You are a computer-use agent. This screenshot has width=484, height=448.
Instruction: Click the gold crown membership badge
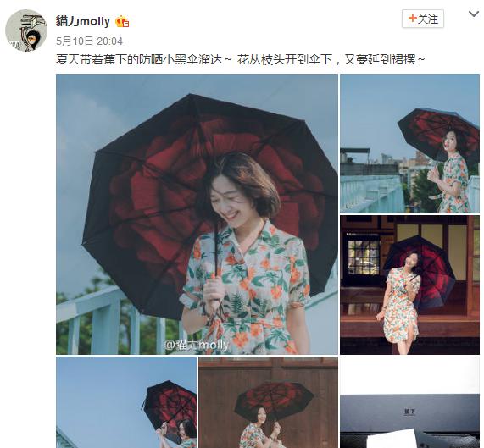click(x=122, y=22)
